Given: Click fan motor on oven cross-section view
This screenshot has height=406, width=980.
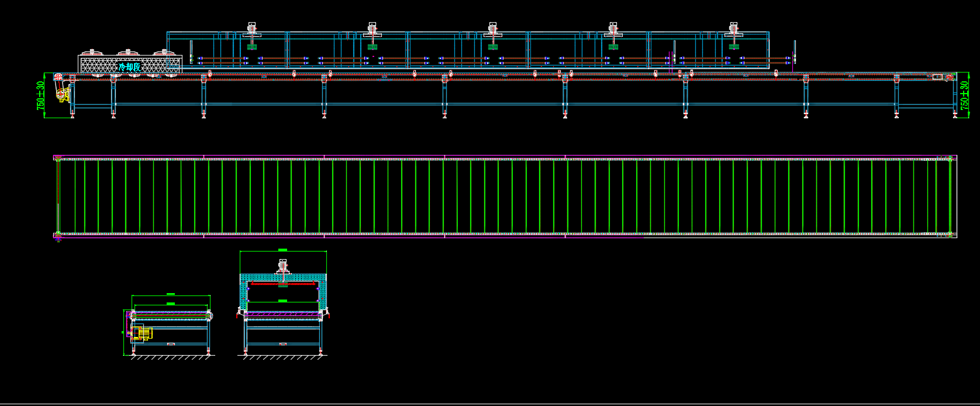Looking at the screenshot, I should click(x=283, y=267).
